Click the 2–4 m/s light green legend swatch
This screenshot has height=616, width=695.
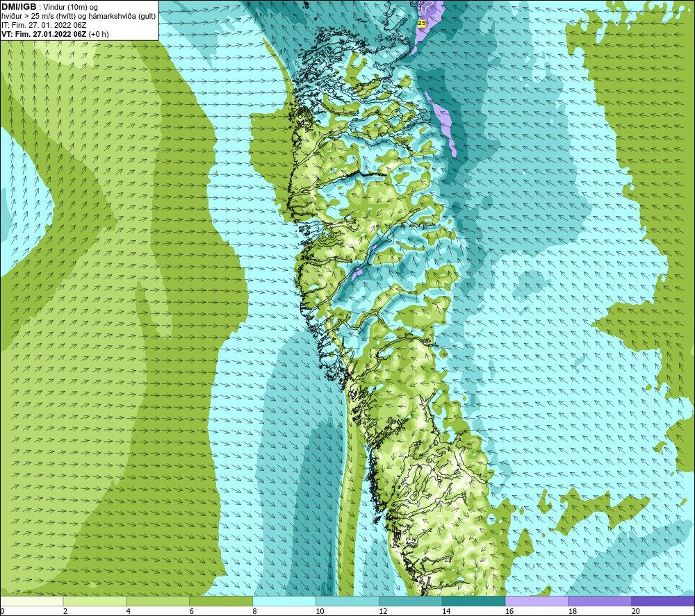tap(95, 601)
